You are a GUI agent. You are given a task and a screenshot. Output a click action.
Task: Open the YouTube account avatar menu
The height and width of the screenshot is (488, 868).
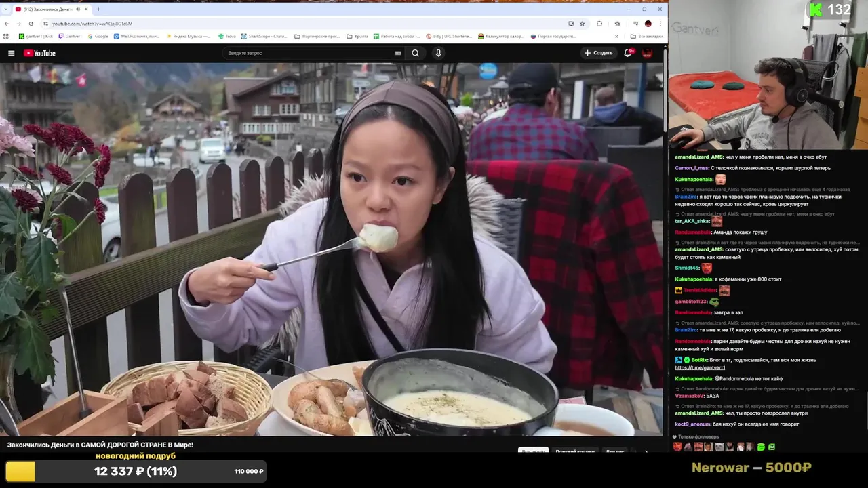648,53
